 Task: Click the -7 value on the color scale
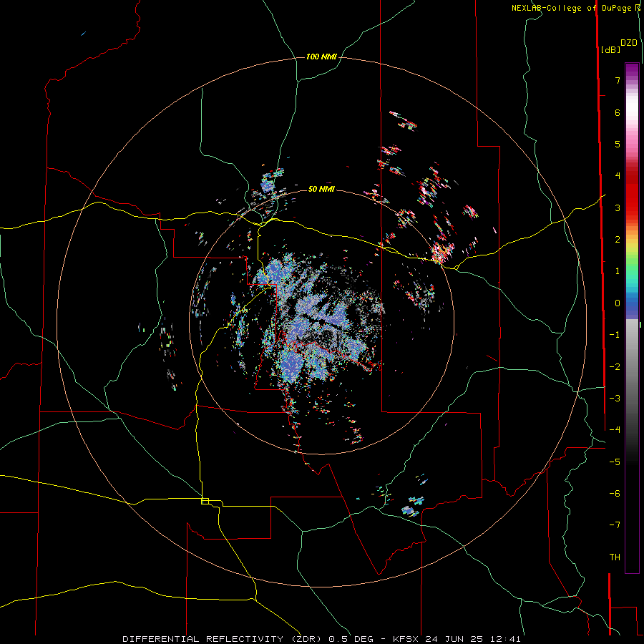615,525
